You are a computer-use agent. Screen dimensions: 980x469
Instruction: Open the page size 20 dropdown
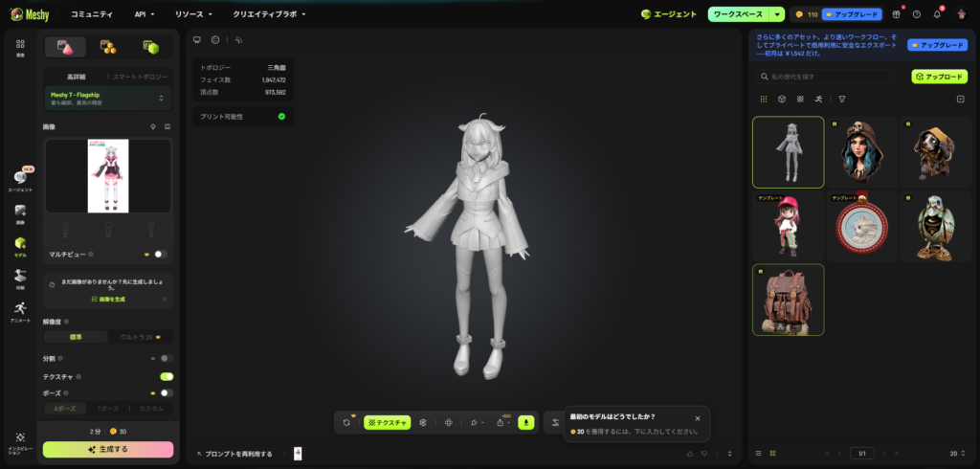pyautogui.click(x=957, y=454)
